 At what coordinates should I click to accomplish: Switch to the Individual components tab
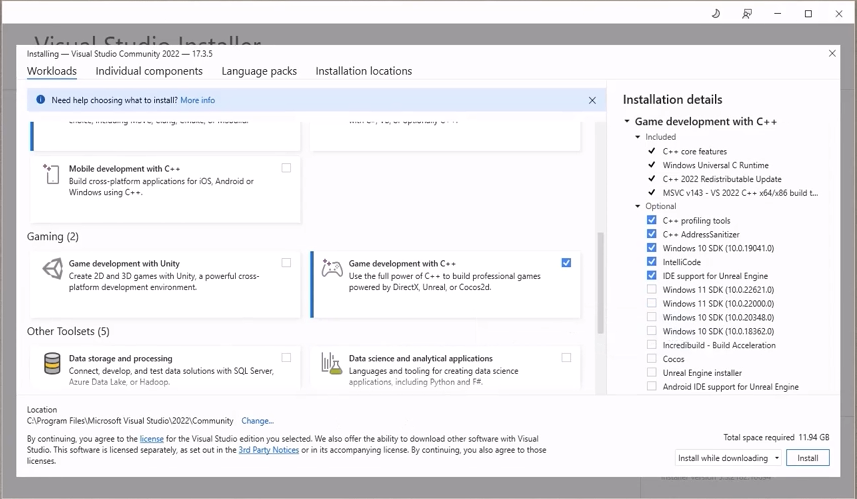pyautogui.click(x=149, y=71)
